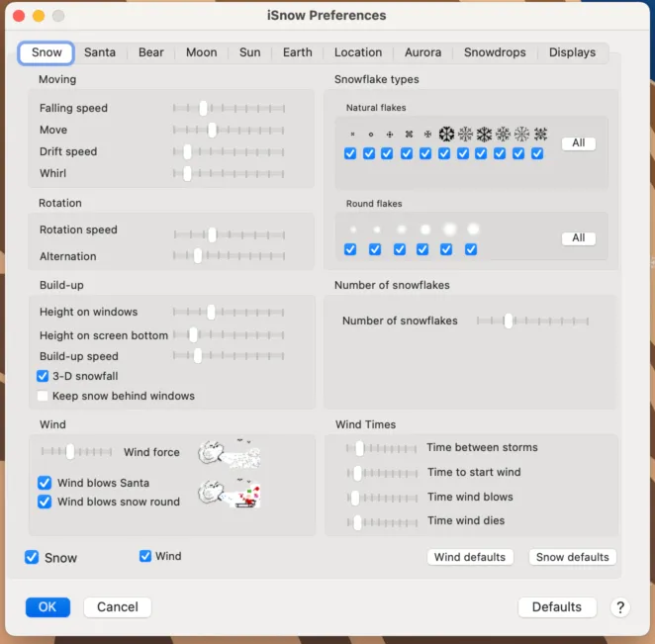
Task: Switch to the Santa tab
Action: coord(99,52)
